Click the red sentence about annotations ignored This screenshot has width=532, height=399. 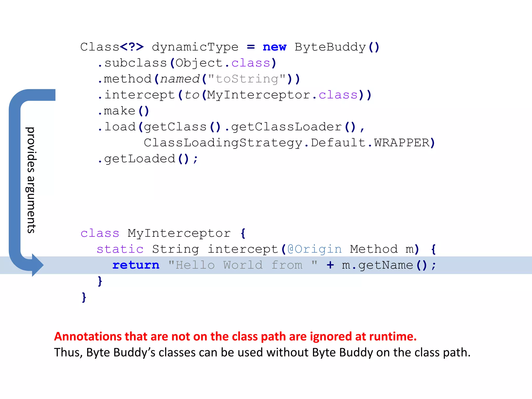click(x=235, y=336)
